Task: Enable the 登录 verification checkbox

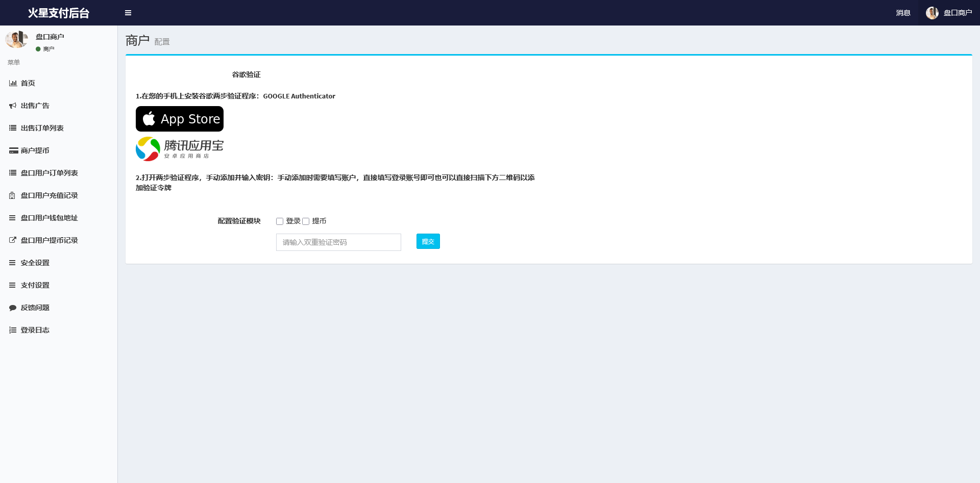Action: 280,221
